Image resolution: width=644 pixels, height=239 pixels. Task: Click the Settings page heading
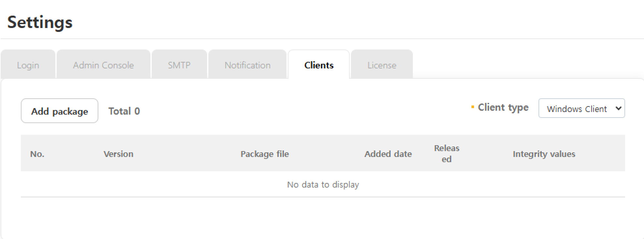click(40, 22)
